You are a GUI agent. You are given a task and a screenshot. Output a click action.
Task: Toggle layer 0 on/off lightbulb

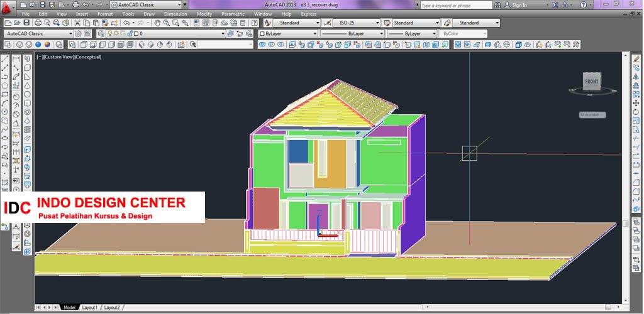109,34
